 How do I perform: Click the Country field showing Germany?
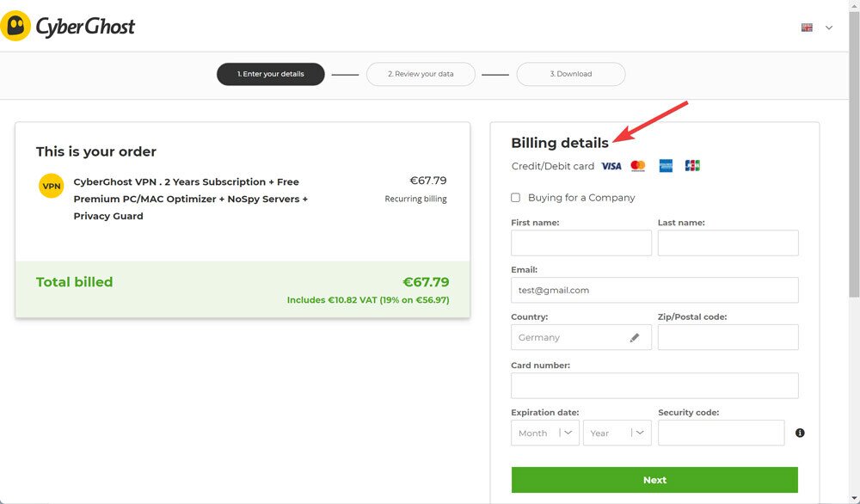coord(581,337)
